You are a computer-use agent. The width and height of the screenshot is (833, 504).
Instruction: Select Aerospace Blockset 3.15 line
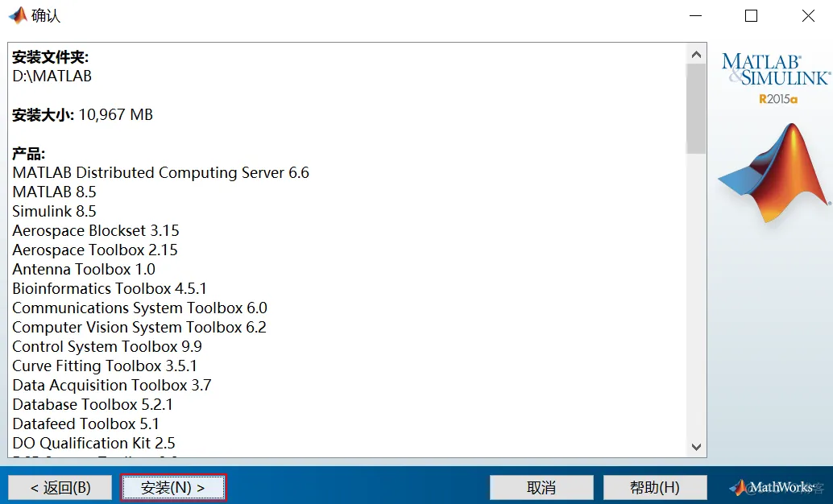click(96, 230)
